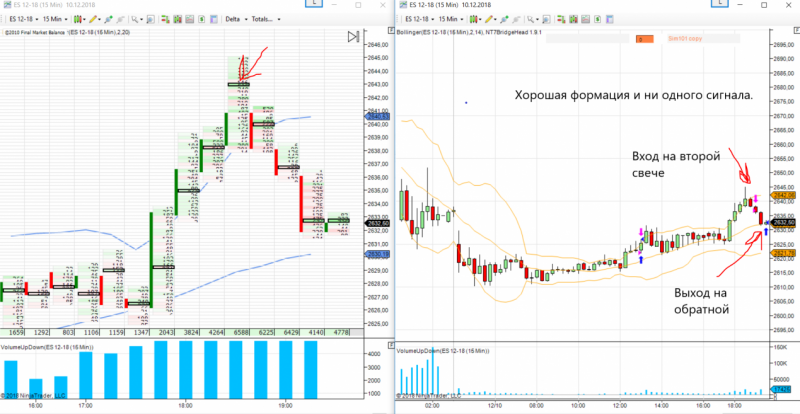
Task: Open chart style candles icon in right window
Action: [473, 19]
